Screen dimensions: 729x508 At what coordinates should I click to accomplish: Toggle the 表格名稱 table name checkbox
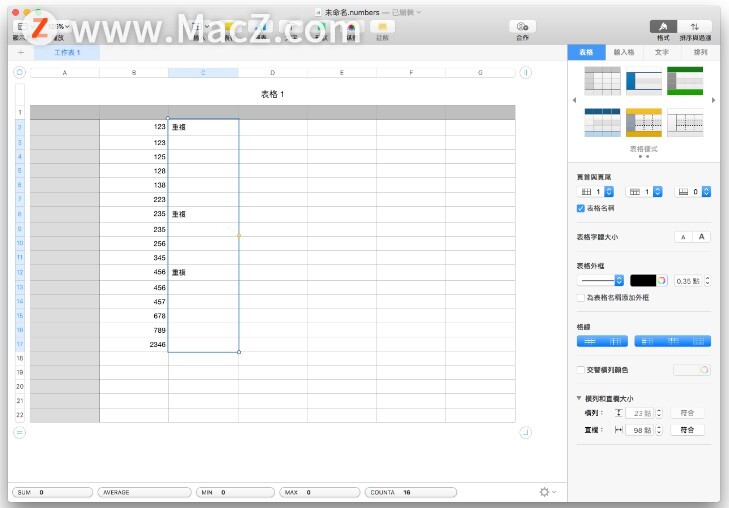point(580,208)
